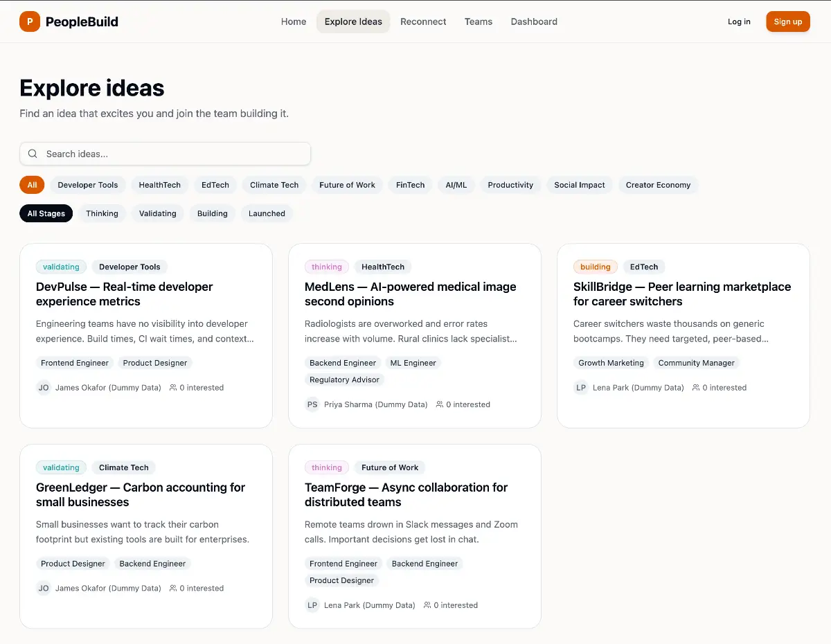Go to the Dashboard nav item
Screen dimensions: 831x644
click(534, 21)
